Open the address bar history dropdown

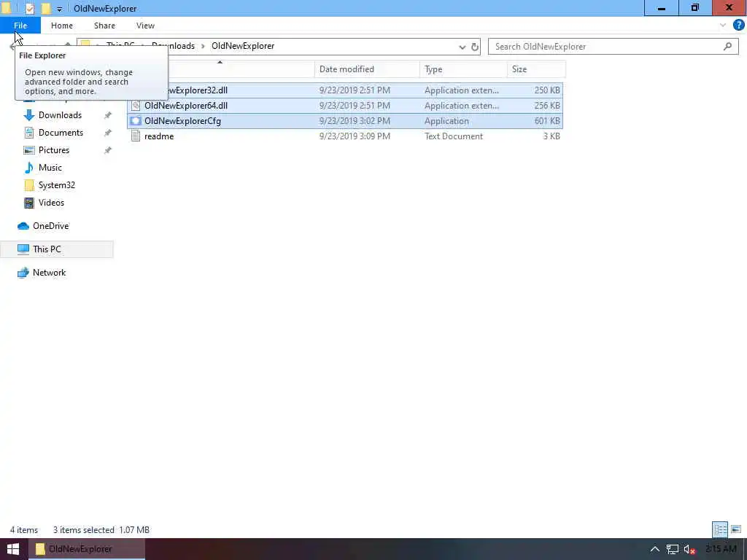[x=462, y=47]
